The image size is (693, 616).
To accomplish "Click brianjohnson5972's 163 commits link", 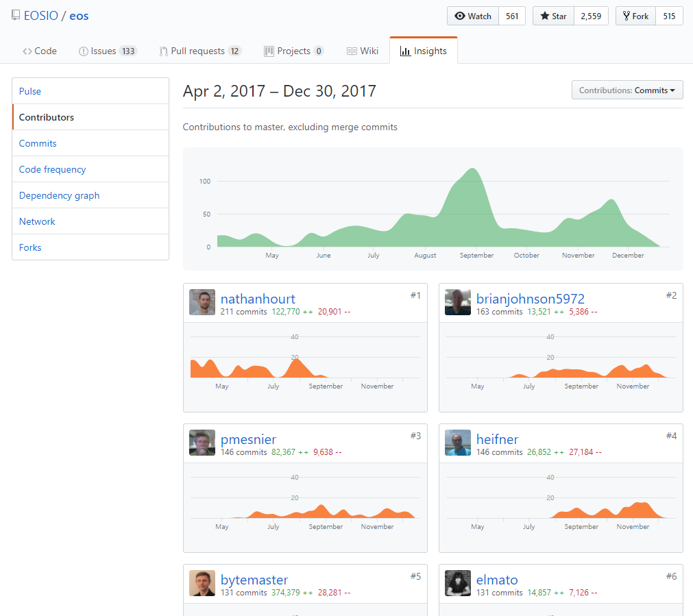I will [x=500, y=312].
